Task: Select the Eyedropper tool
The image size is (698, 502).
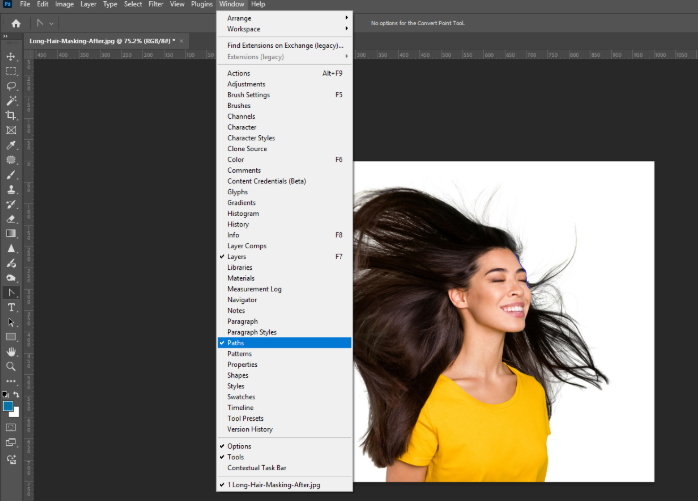Action: pos(11,145)
